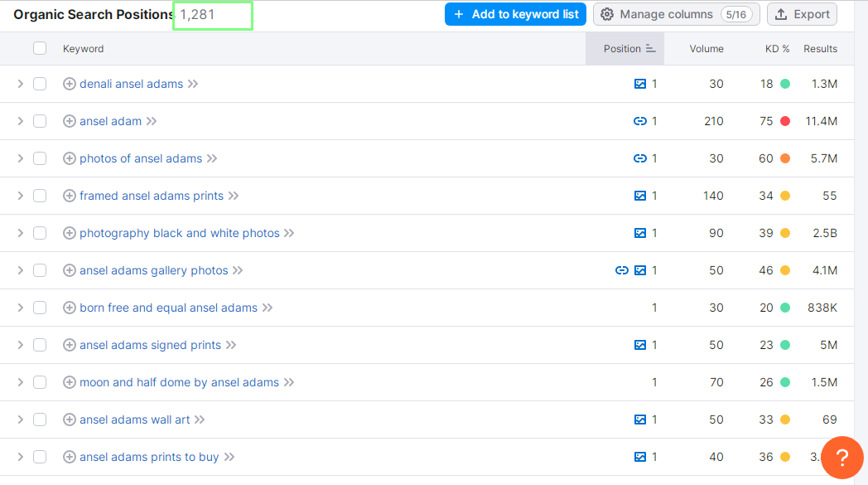Click the image pack icon in the 'ansel adams signed prints' row
Viewport: 868px width, 485px height.
(640, 345)
